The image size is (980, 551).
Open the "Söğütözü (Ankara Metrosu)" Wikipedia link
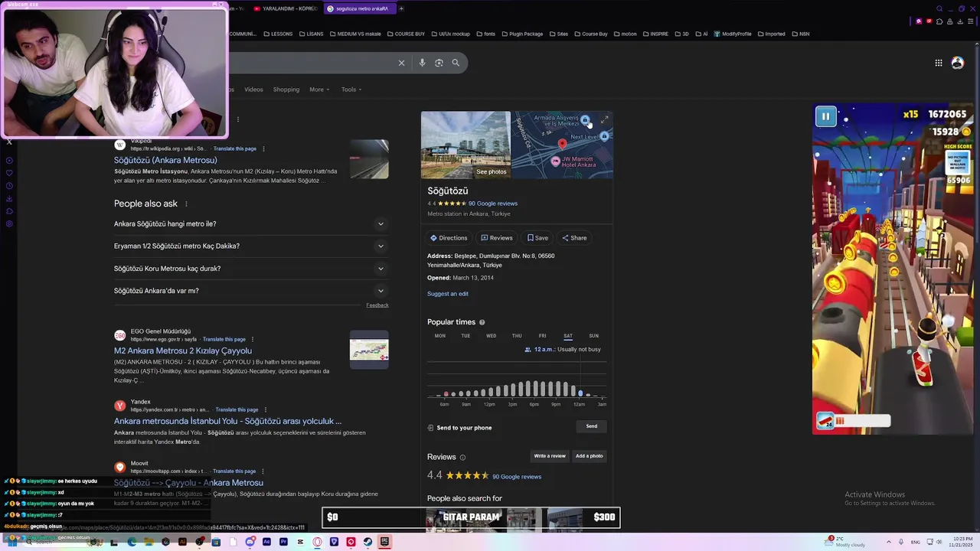point(165,160)
